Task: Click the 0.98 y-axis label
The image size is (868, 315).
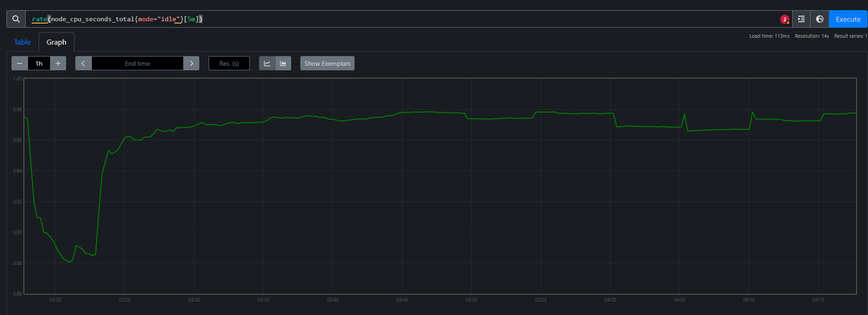Action: (18, 109)
